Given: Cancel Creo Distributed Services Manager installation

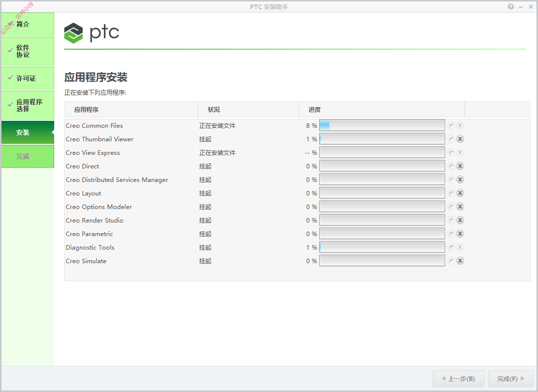Looking at the screenshot, I should [x=460, y=179].
